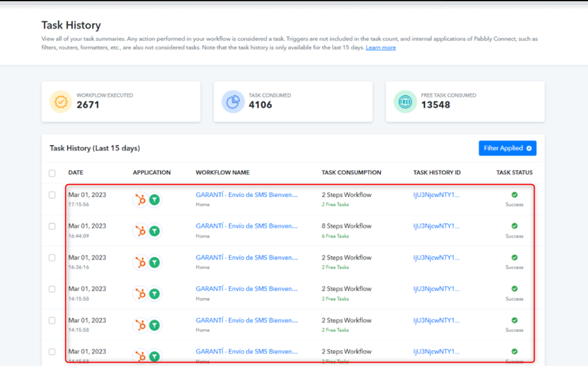Toggle the select-all checkbox in table header
The width and height of the screenshot is (588, 366).
tap(52, 173)
